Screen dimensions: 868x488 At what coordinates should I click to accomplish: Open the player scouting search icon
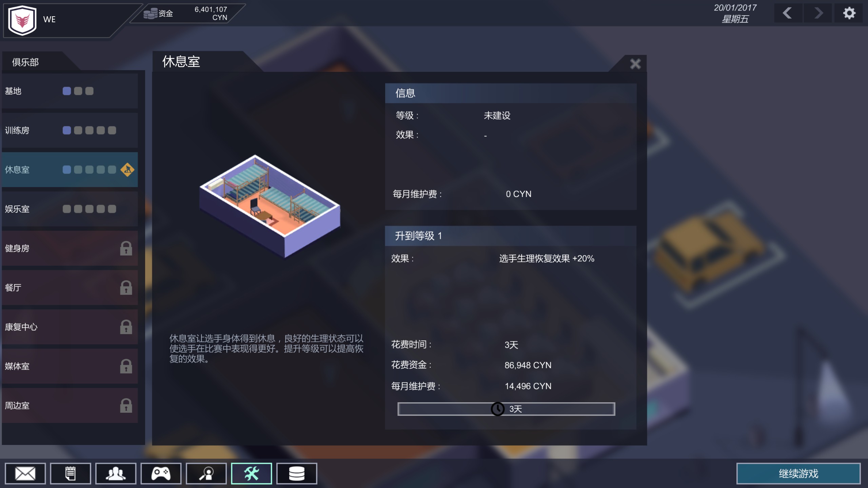tap(206, 473)
